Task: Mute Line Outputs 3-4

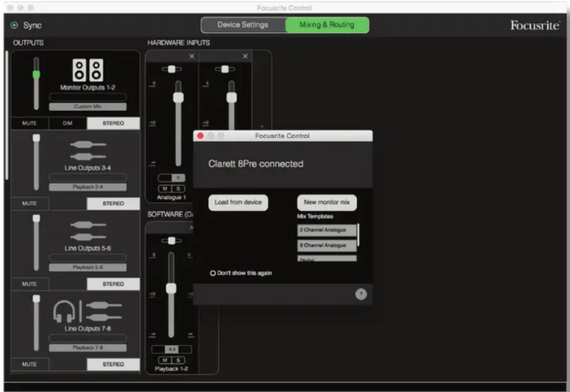Action: [x=29, y=203]
